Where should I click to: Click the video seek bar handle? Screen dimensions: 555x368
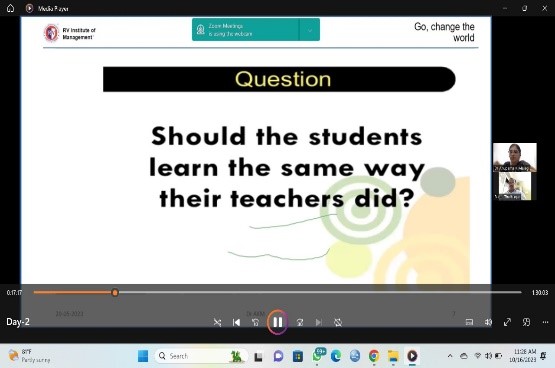pos(115,292)
